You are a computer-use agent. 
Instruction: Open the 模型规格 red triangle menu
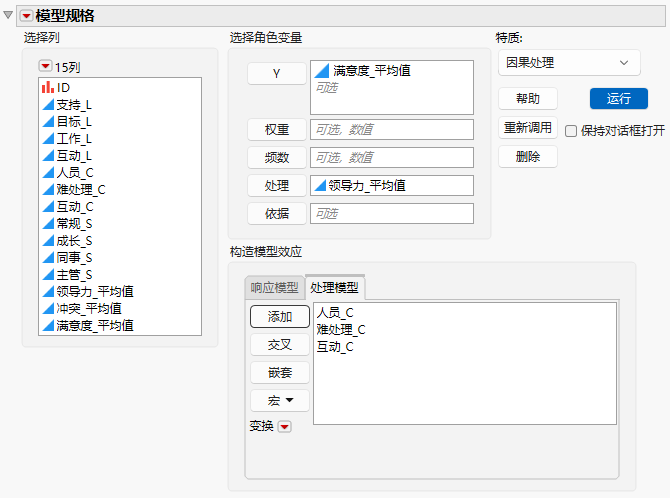(26, 16)
